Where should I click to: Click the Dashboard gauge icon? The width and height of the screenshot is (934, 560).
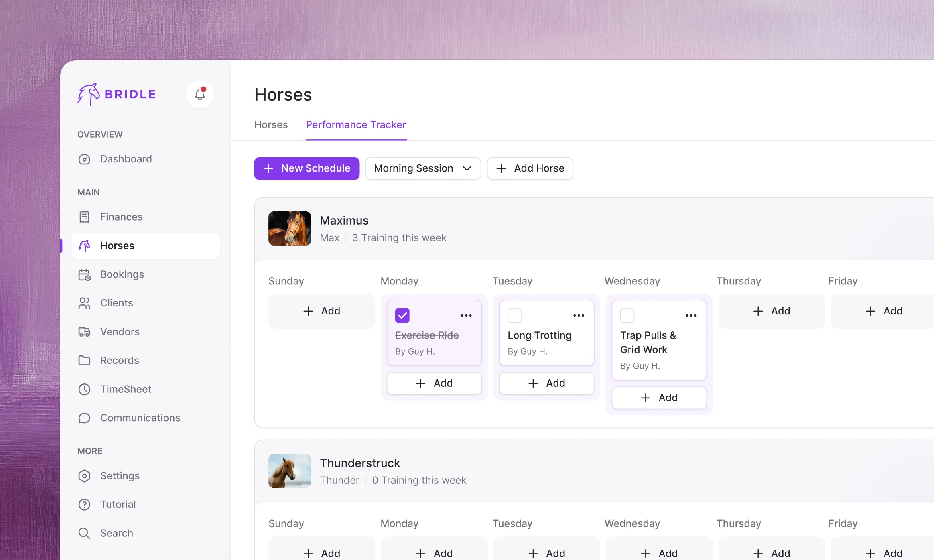(x=84, y=159)
